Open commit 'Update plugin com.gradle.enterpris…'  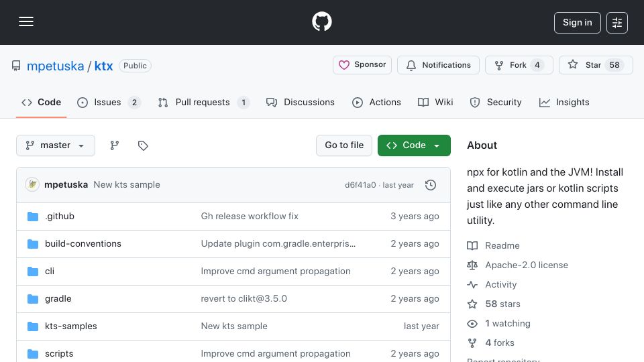[x=278, y=244]
